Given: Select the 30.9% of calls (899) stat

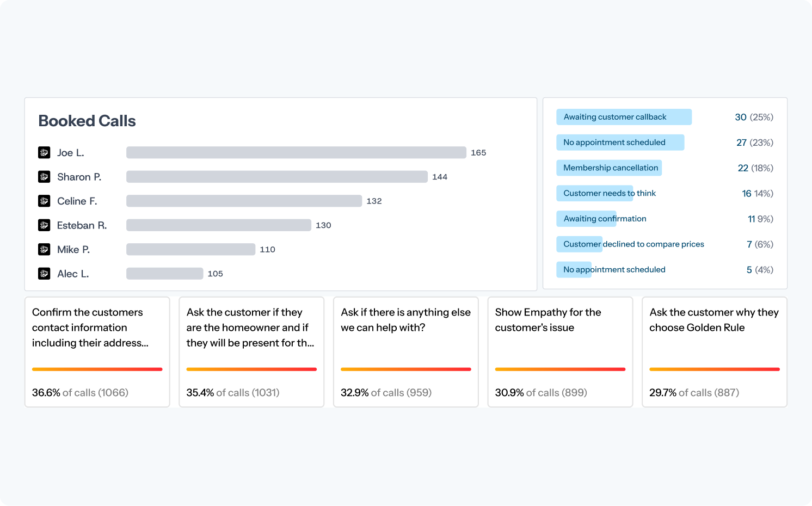Looking at the screenshot, I should 541,393.
